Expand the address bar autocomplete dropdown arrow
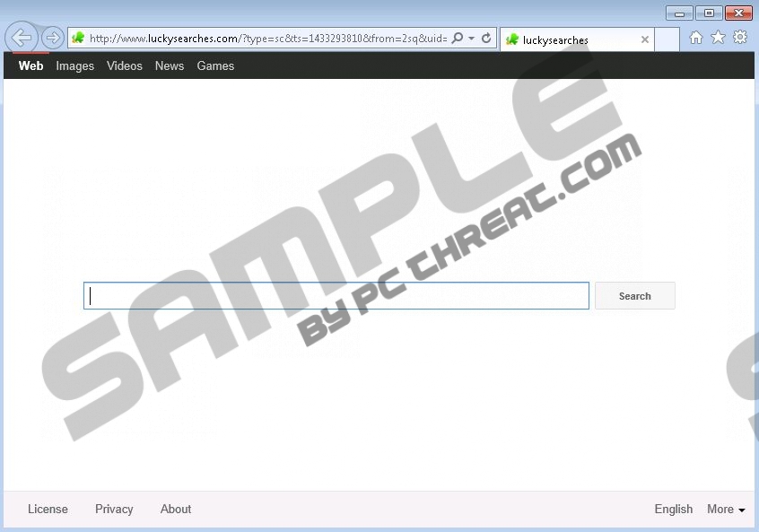Screen dimensions: 759x532 [472, 39]
